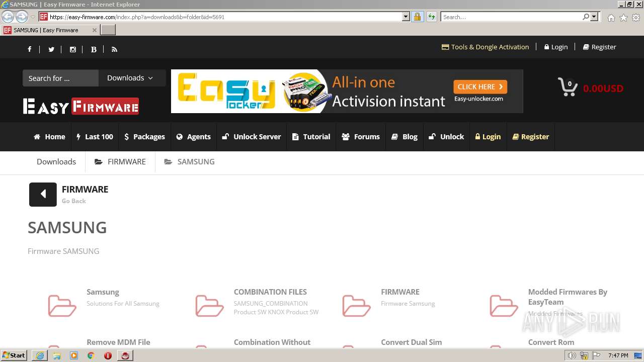Viewport: 644px width, 362px height.
Task: Open the browser Tools gear icon
Action: click(636, 17)
